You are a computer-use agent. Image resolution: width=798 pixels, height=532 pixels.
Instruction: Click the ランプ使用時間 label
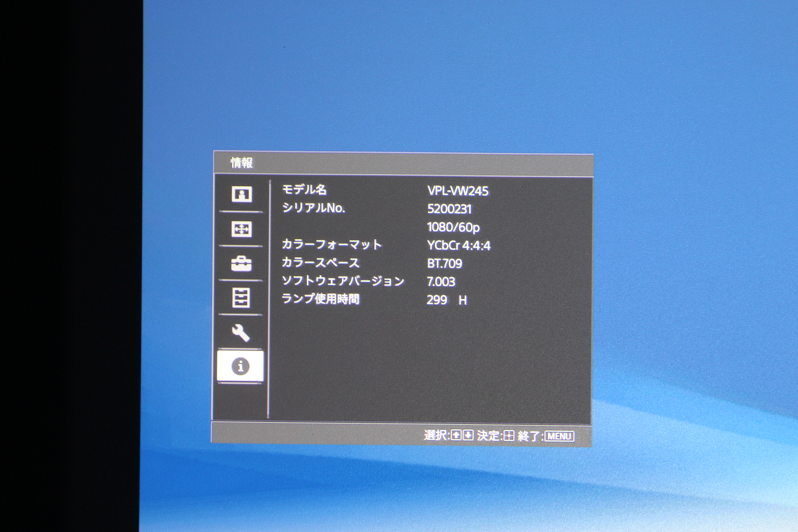click(x=320, y=299)
